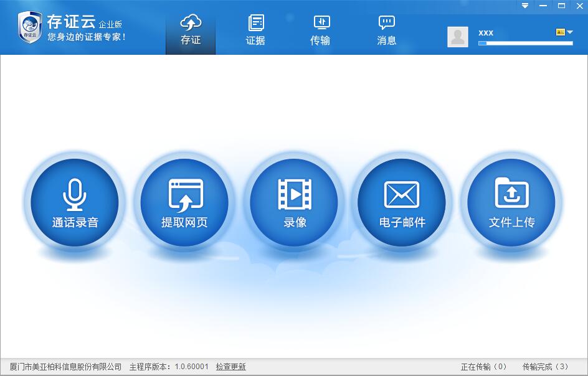This screenshot has width=588, height=376.
Task: Click the 厦门市美亚柏科信息股份有限公司 company name
Action: click(x=65, y=367)
